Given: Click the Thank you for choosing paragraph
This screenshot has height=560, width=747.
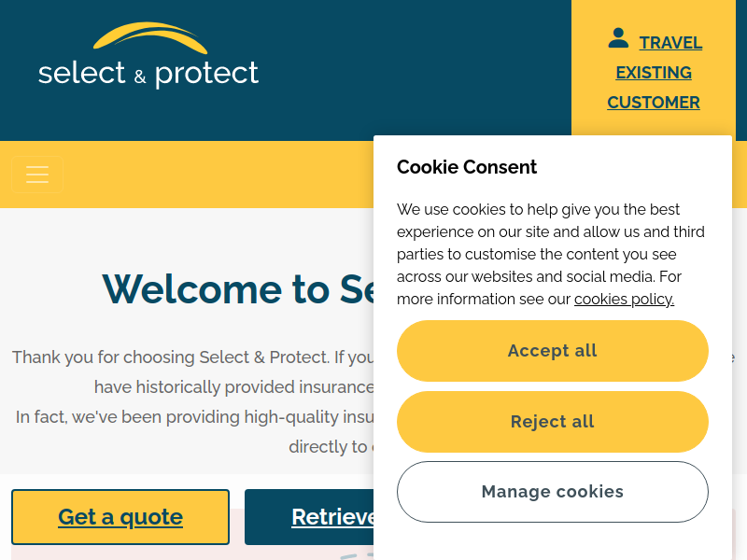Looking at the screenshot, I should click(193, 402).
